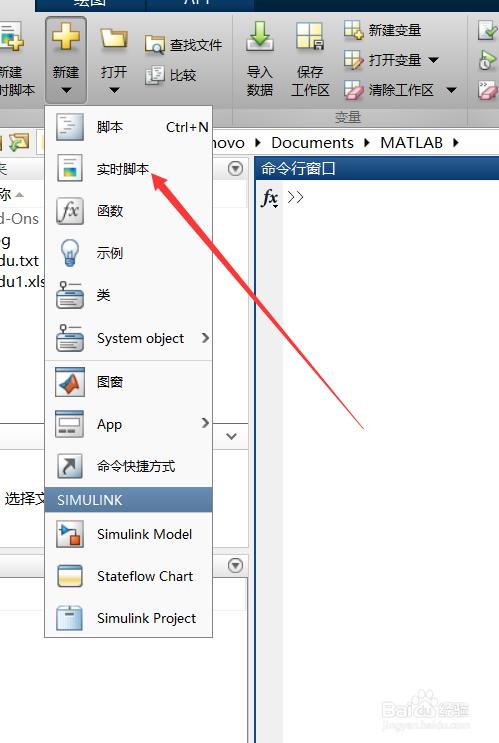Select 函数 function menu item

pyautogui.click(x=128, y=211)
